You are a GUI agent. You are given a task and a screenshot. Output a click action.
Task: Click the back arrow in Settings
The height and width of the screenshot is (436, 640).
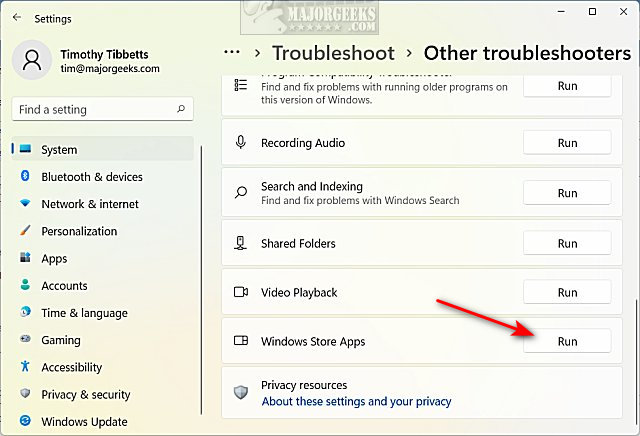(17, 17)
